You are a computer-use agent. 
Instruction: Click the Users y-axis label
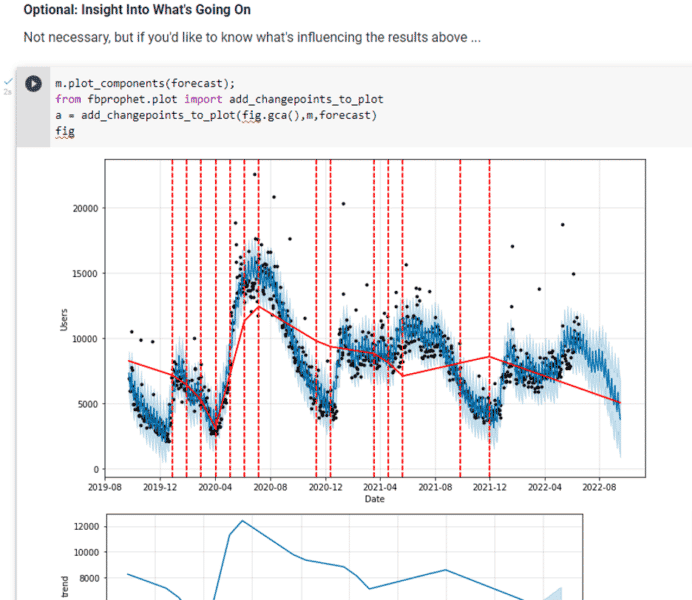coord(64,319)
